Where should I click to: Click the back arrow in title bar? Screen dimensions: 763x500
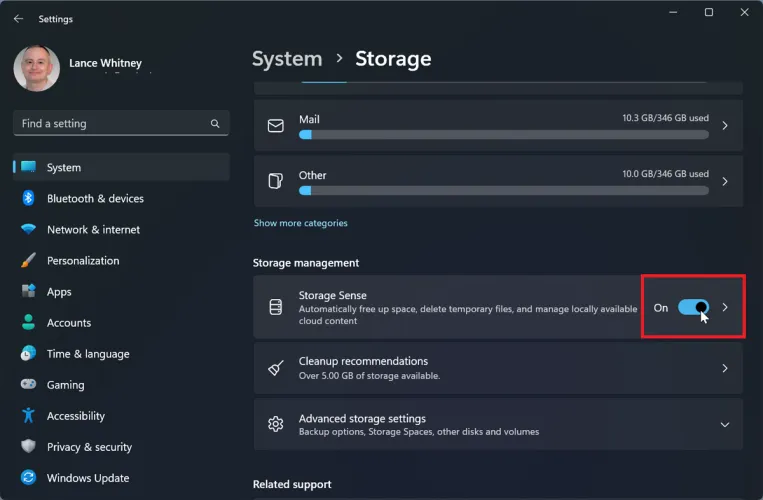coord(18,19)
